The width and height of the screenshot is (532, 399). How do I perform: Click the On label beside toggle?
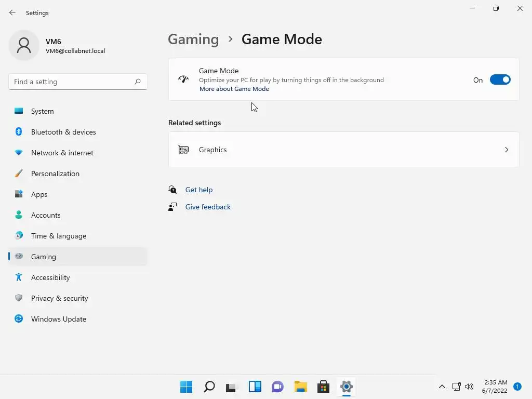(478, 80)
